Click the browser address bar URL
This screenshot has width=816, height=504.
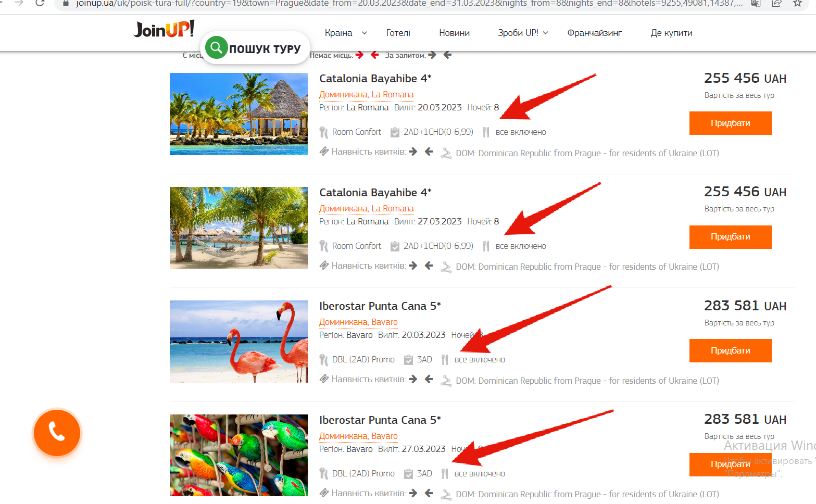pyautogui.click(x=409, y=3)
